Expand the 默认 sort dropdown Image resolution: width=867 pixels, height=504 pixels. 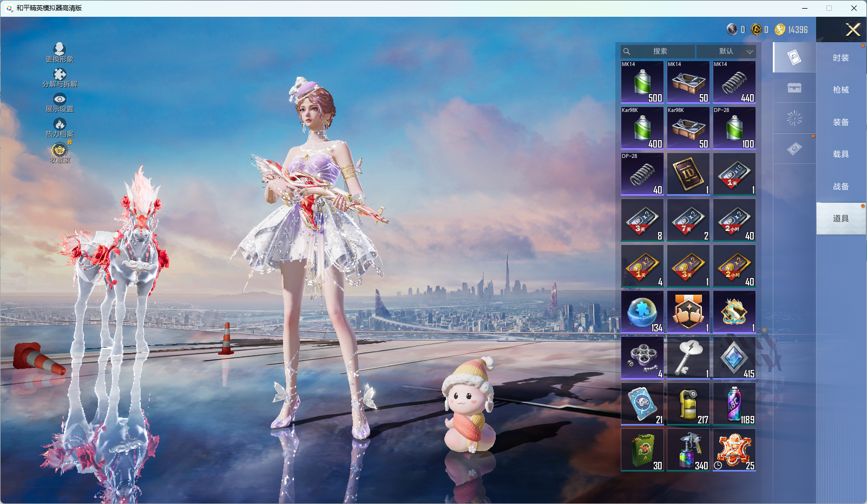click(x=726, y=51)
